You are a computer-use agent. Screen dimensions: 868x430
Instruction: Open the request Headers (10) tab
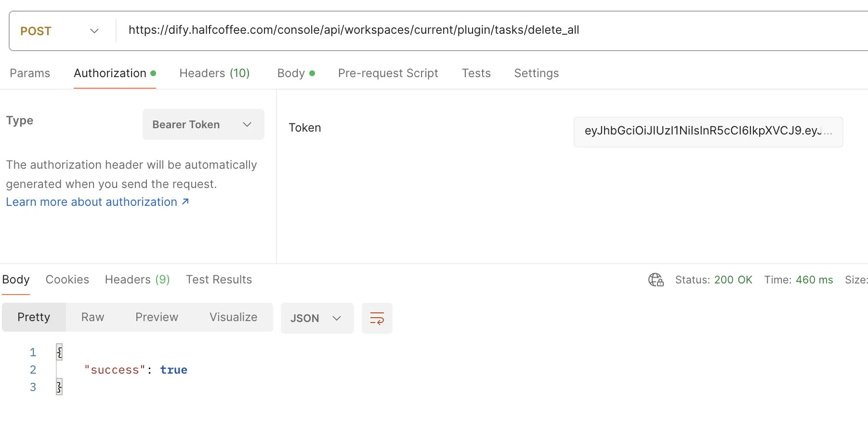[214, 73]
